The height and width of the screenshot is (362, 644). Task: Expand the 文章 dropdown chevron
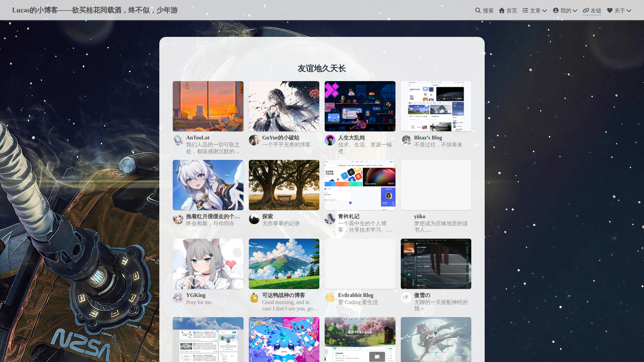coord(544,11)
